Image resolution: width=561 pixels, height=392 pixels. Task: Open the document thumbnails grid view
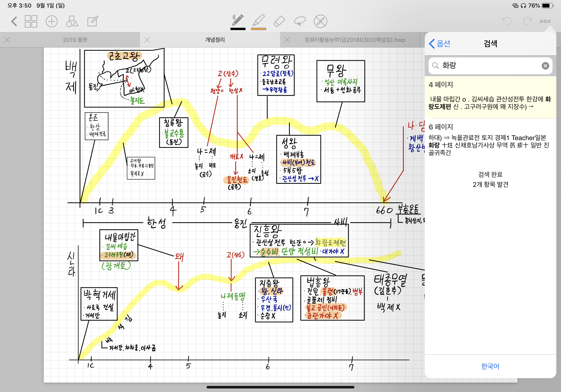pos(31,21)
